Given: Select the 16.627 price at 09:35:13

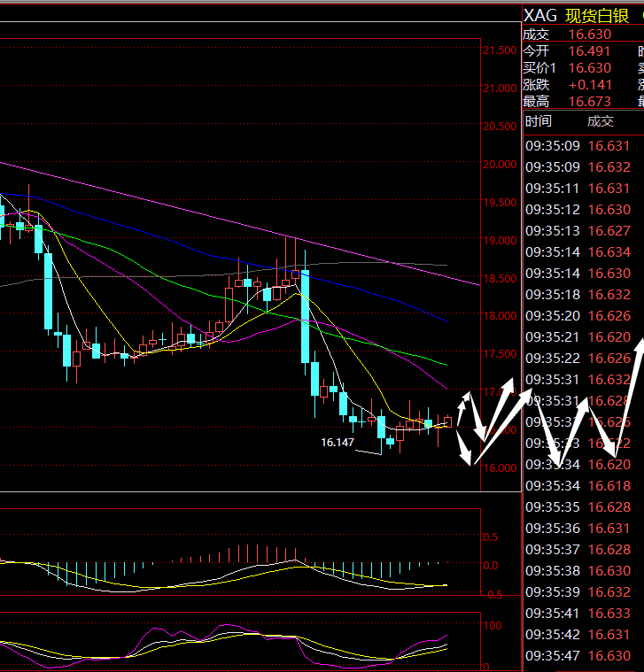Looking at the screenshot, I should (x=609, y=230).
